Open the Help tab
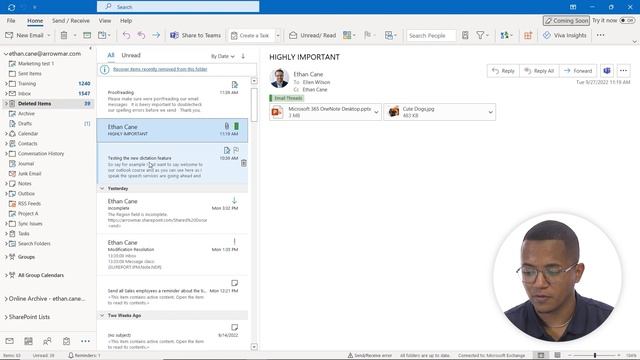Screen dimensions: 640x360 tap(126, 20)
